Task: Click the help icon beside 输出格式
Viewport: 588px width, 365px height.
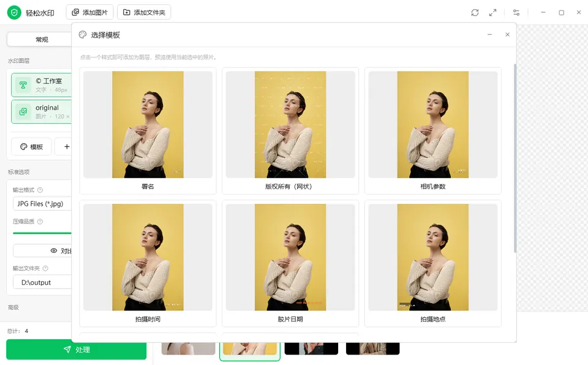Action: pyautogui.click(x=40, y=190)
